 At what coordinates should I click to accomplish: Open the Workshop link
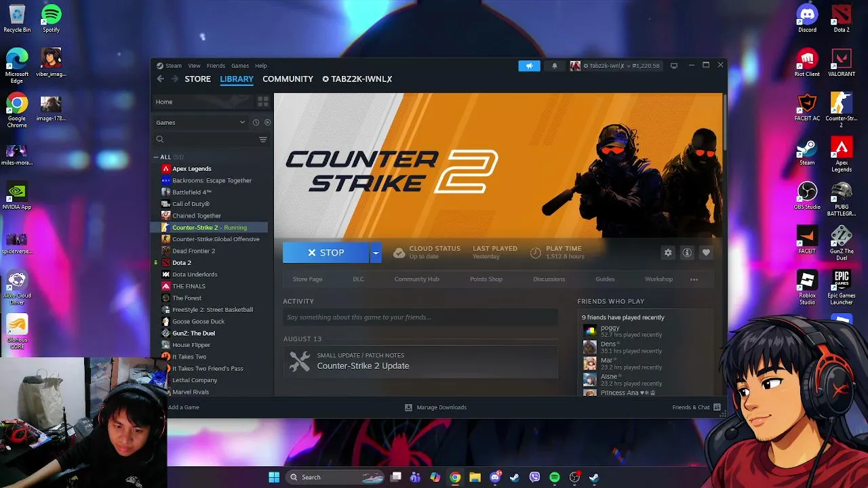pos(658,279)
